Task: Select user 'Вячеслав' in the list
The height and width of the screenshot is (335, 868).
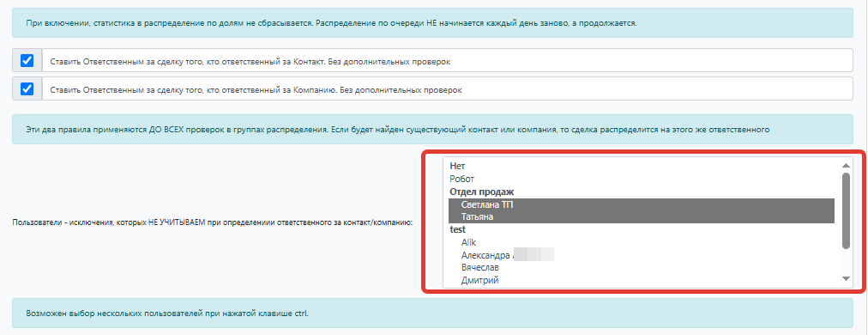Action: [x=642, y=267]
